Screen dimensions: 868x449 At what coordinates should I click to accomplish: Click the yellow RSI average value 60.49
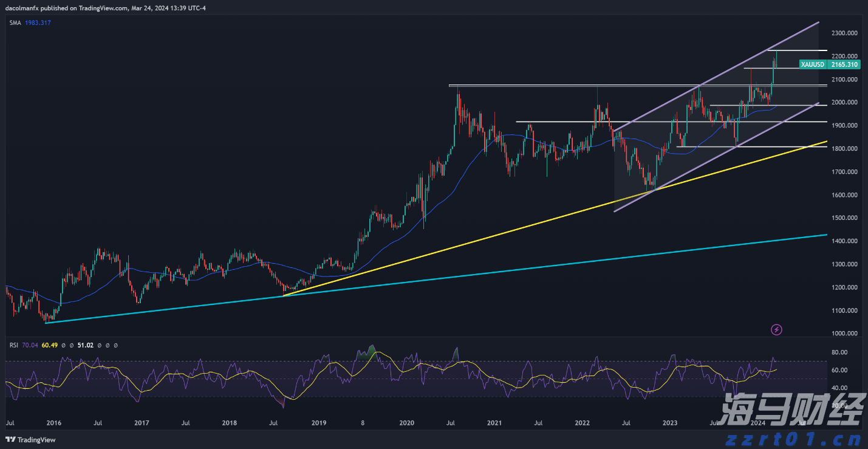(49, 345)
